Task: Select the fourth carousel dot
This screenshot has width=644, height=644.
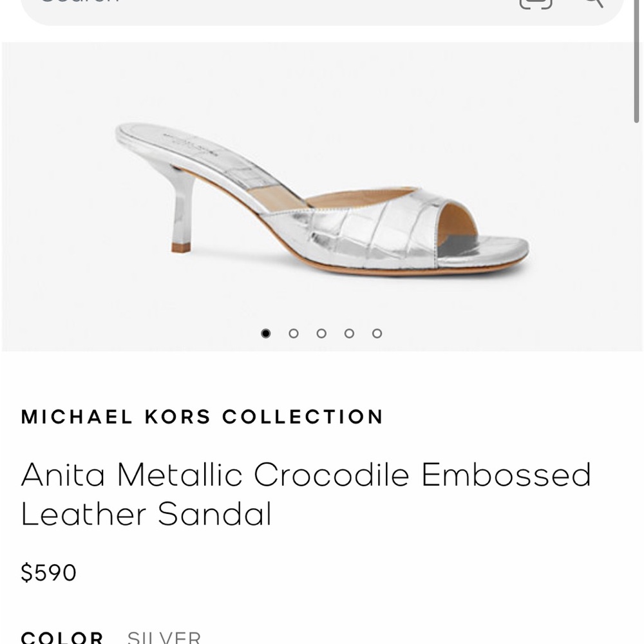Action: pyautogui.click(x=348, y=334)
